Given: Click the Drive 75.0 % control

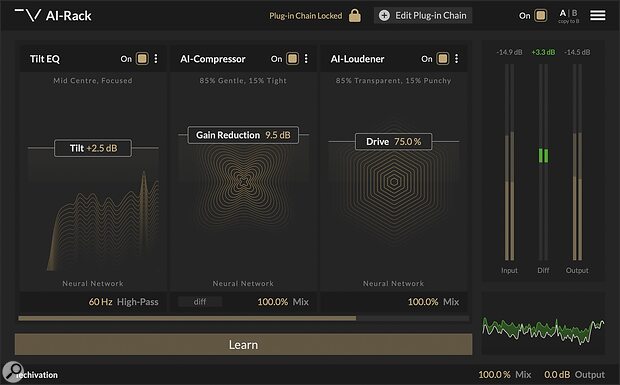Looking at the screenshot, I should click(x=393, y=142).
